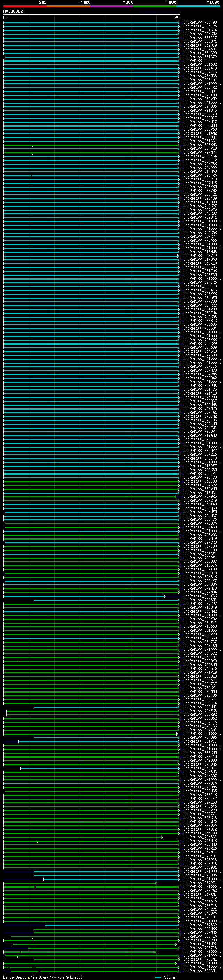The image size is (223, 980).
Task: Click the arrowhead on the UniRef100_A8Q9T4 bar
Action: pyautogui.click(x=155, y=883)
